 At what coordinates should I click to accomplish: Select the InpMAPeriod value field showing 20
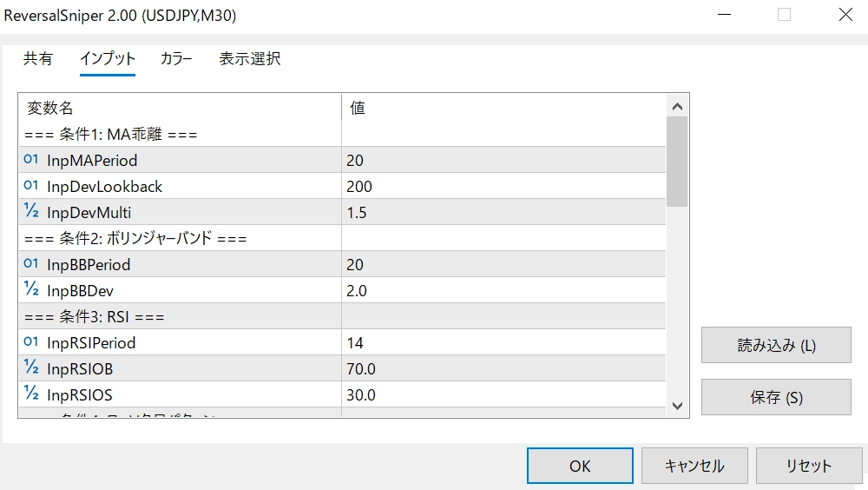click(x=503, y=160)
